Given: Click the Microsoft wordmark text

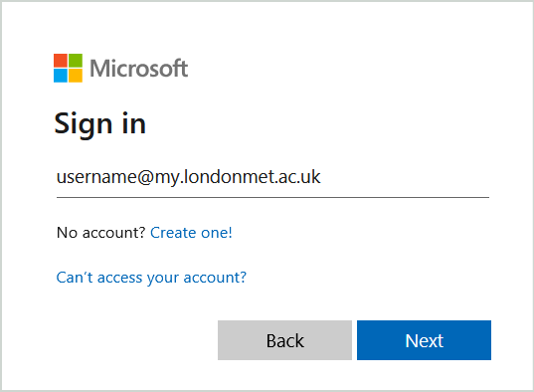Looking at the screenshot, I should coord(139,69).
